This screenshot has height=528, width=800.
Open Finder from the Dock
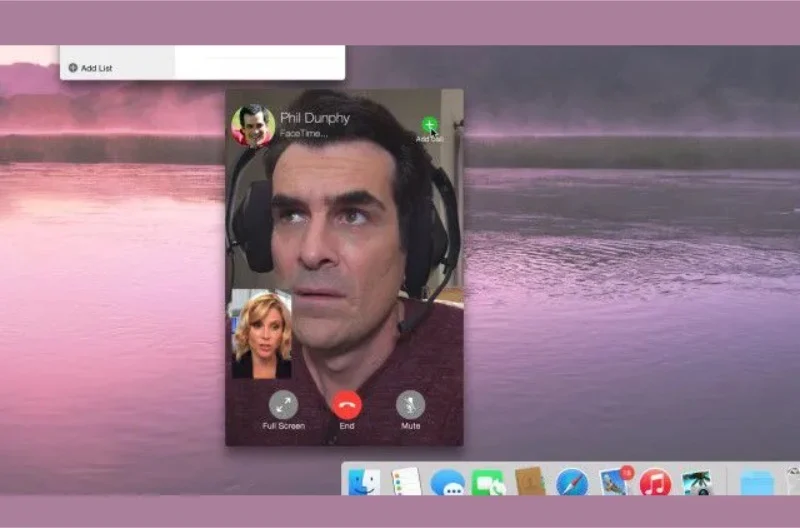(x=363, y=482)
